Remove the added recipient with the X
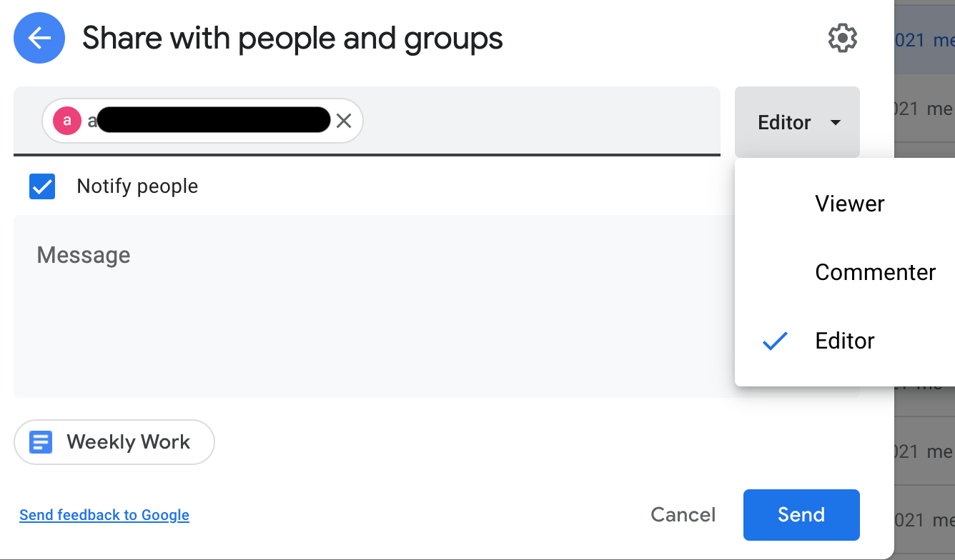The image size is (955, 560). pyautogui.click(x=344, y=120)
